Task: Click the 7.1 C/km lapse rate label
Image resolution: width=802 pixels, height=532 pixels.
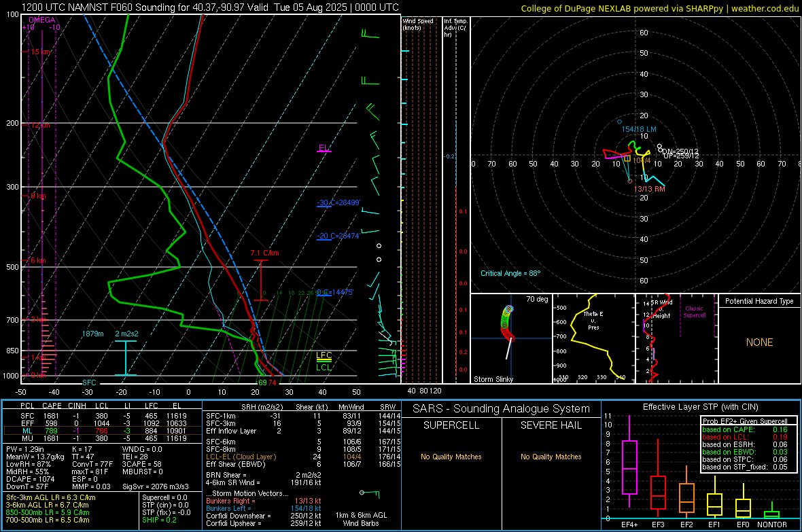Action: 265,253
